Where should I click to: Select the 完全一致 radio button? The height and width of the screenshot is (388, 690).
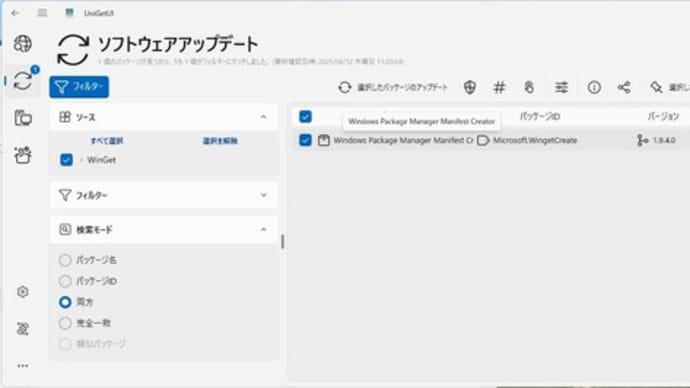(65, 323)
